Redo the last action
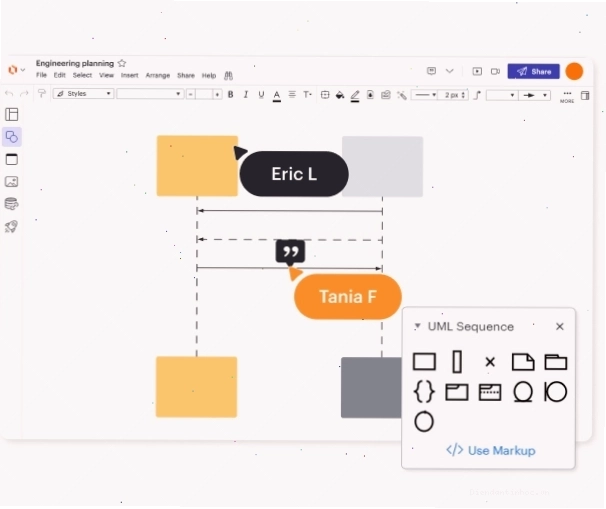The width and height of the screenshot is (606, 509). click(x=24, y=94)
